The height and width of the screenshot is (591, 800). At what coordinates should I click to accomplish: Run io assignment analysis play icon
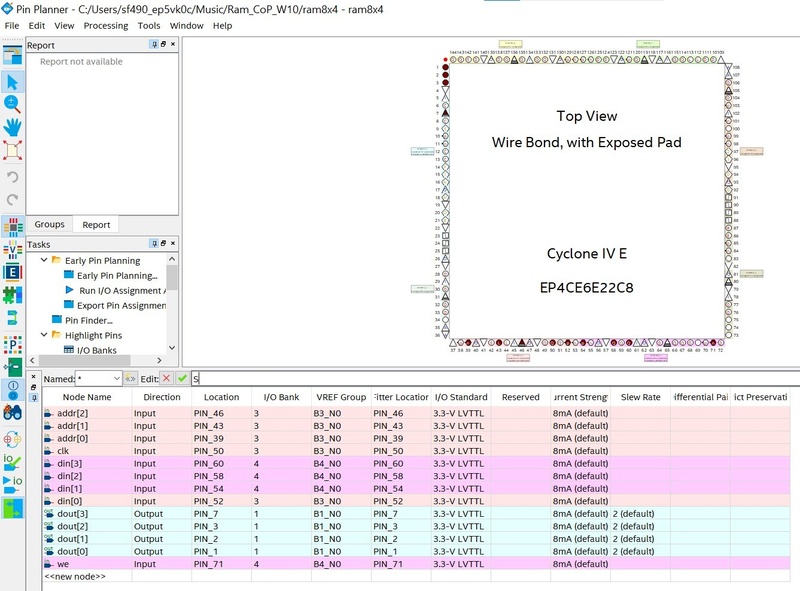(x=13, y=485)
